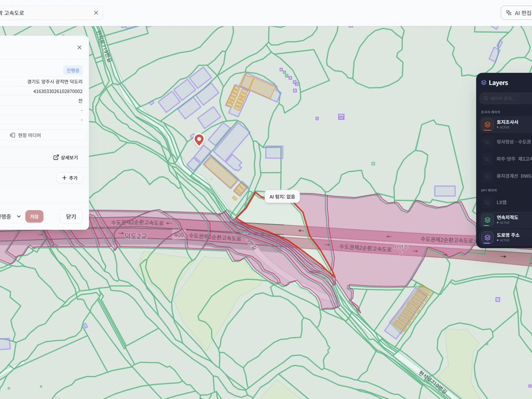Click the 저장 save button
The width and height of the screenshot is (532, 399).
tap(34, 217)
